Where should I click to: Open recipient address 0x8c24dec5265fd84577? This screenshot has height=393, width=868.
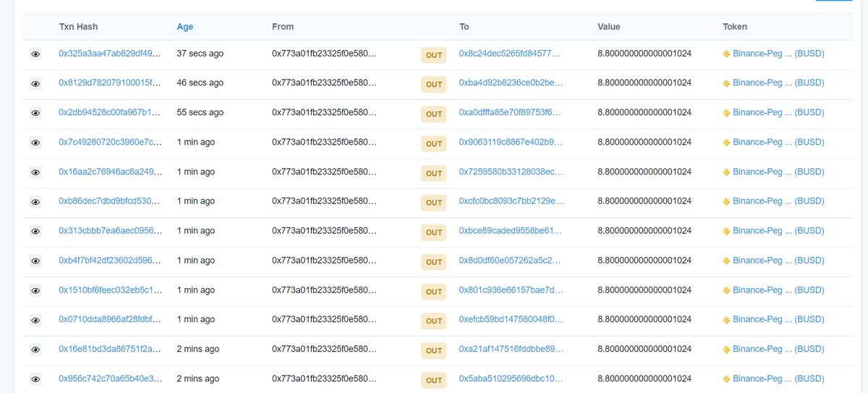511,54
